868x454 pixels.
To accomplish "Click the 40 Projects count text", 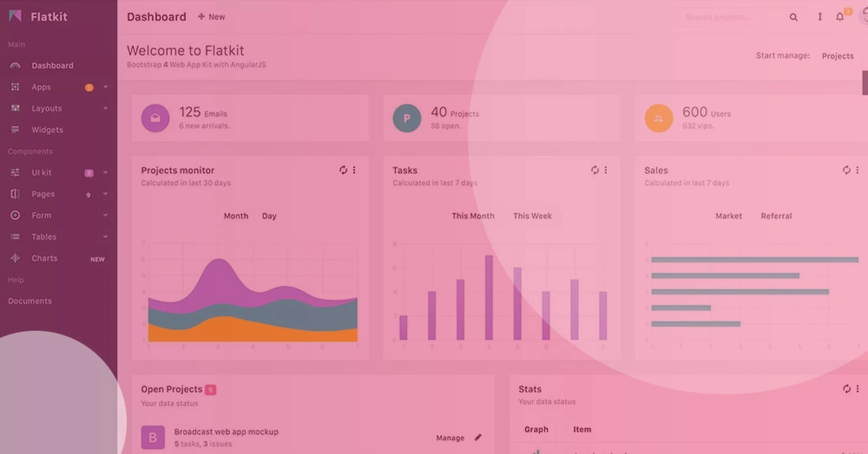I will pyautogui.click(x=455, y=112).
